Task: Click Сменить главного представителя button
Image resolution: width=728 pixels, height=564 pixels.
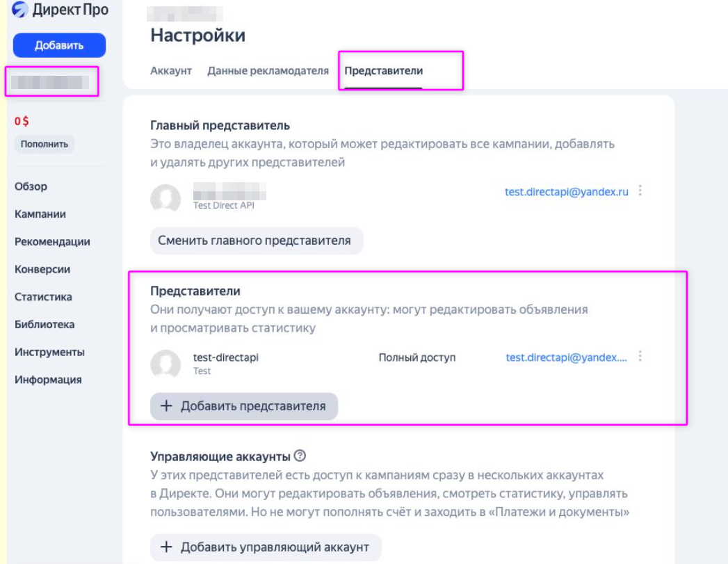Action: (257, 241)
